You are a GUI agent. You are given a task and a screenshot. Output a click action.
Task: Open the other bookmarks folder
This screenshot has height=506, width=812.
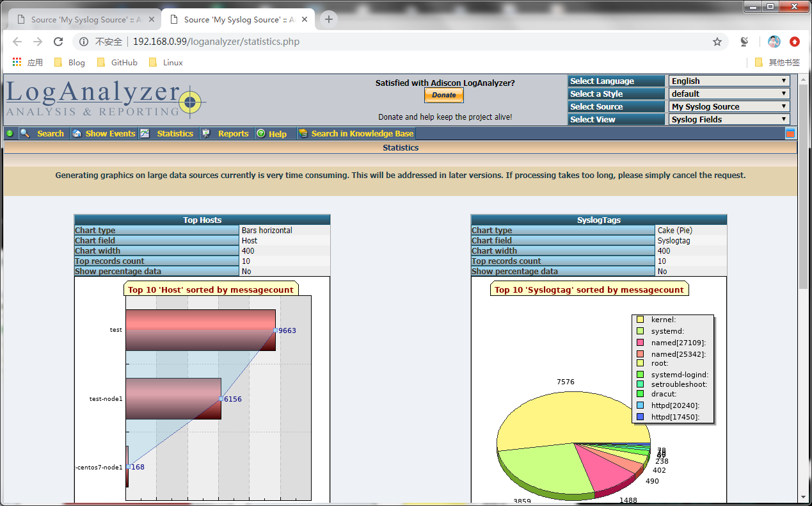(x=777, y=62)
